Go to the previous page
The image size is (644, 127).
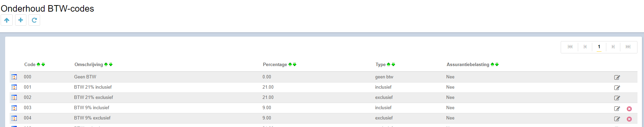pos(585,47)
